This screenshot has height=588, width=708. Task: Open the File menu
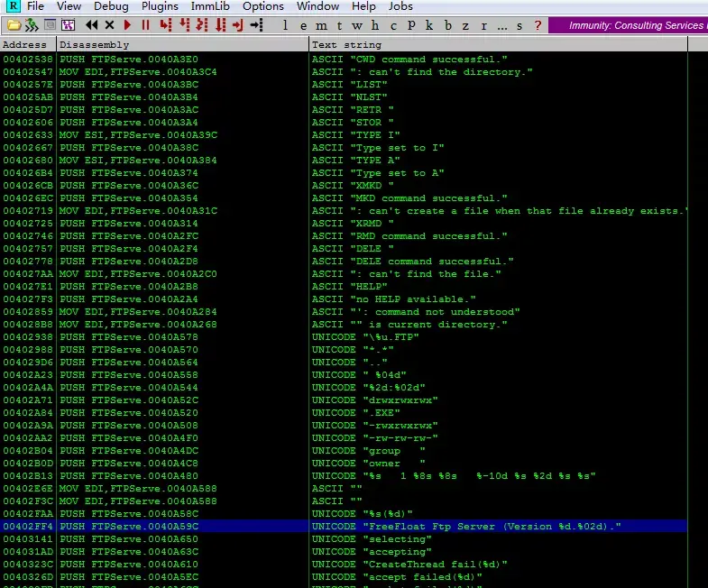pos(35,6)
